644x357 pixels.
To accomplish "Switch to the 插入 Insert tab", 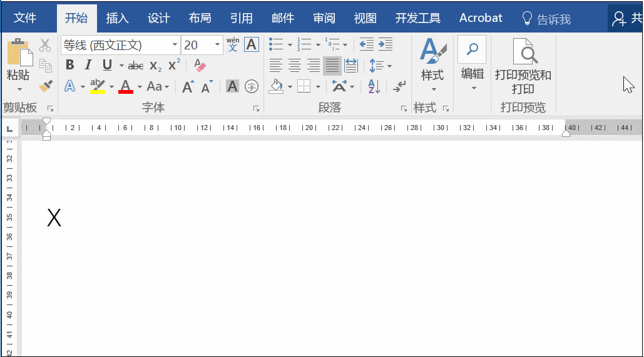I will [118, 18].
